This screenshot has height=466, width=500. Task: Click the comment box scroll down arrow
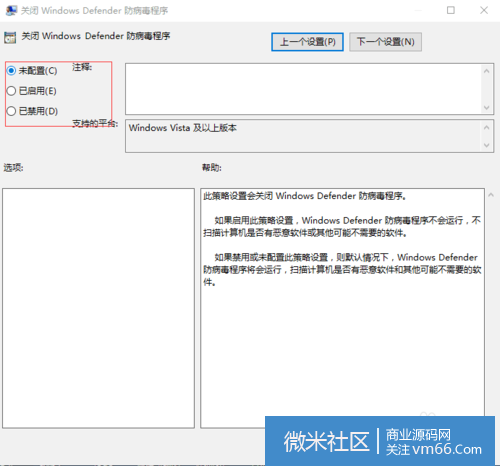[487, 108]
